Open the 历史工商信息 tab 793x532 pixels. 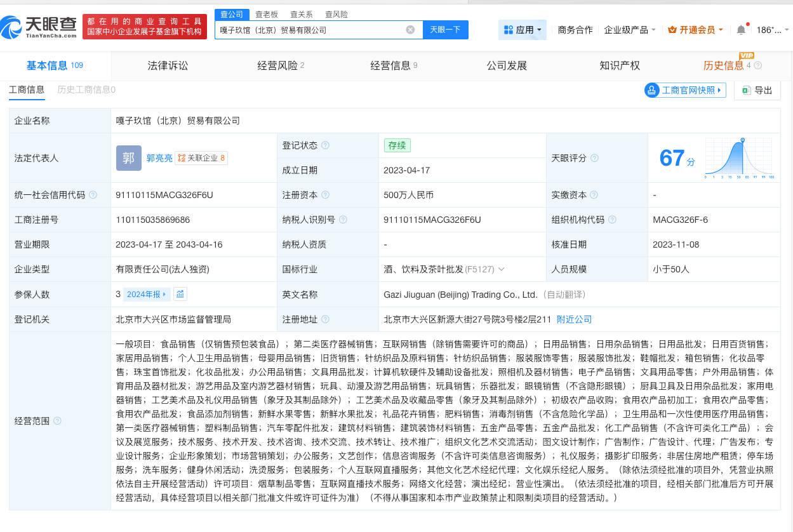[x=83, y=90]
